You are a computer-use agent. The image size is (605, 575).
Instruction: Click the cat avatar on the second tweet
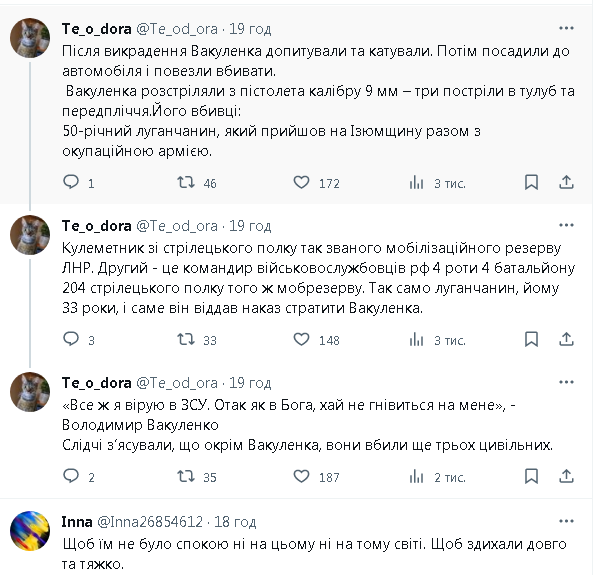point(30,235)
